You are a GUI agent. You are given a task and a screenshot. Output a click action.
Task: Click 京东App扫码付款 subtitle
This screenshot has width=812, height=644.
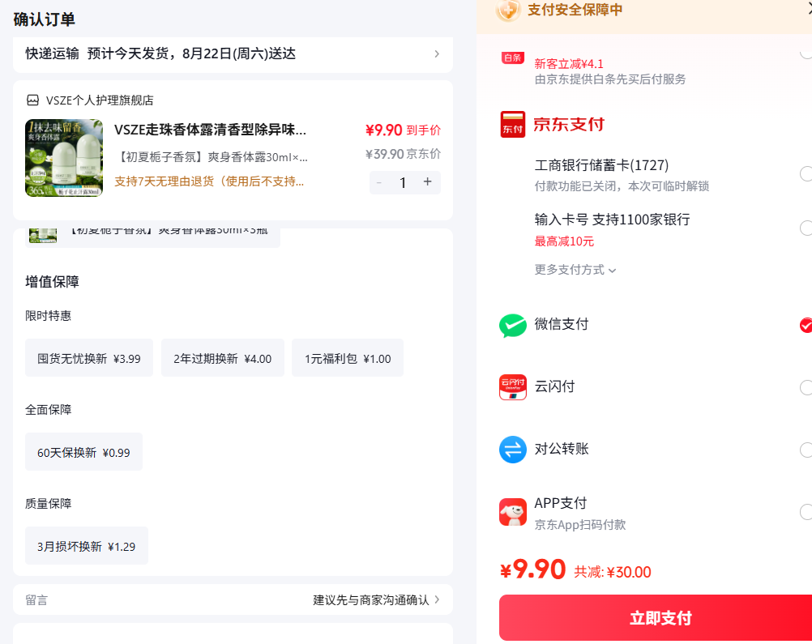pyautogui.click(x=580, y=524)
